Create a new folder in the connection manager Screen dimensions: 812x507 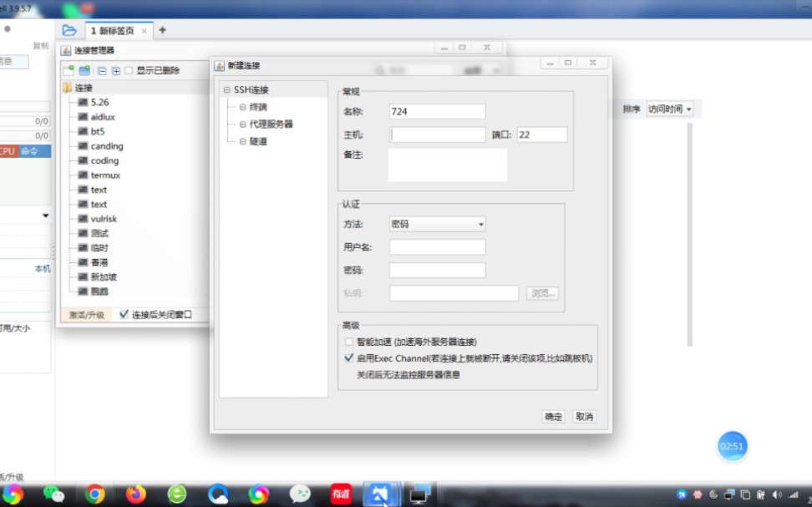[x=83, y=70]
